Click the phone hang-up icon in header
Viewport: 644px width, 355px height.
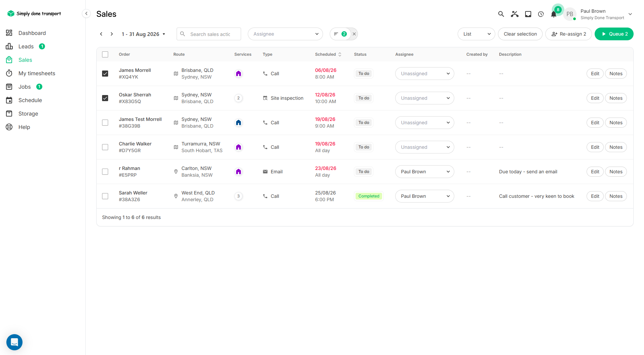point(515,14)
